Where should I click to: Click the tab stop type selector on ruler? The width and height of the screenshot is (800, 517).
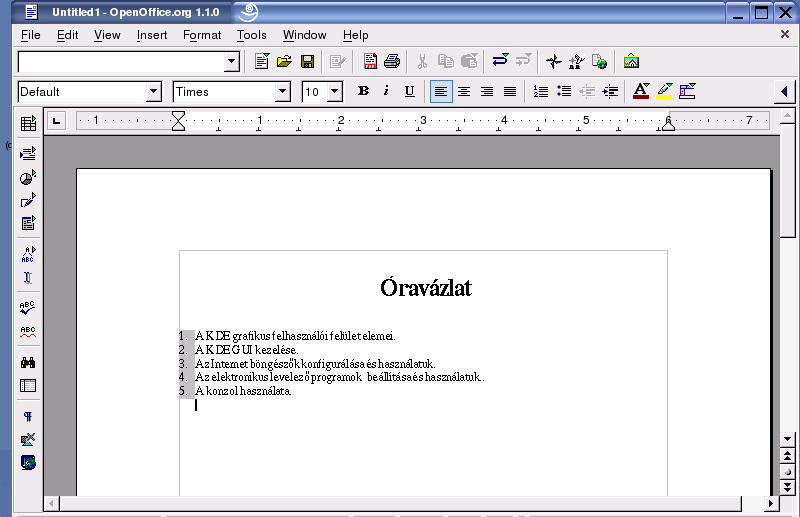tap(57, 121)
